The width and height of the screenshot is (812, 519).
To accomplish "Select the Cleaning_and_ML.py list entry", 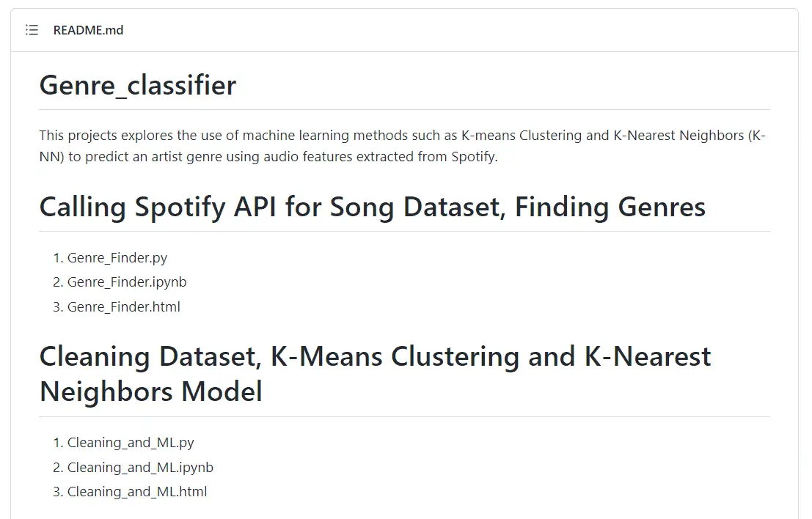I will coord(130,443).
